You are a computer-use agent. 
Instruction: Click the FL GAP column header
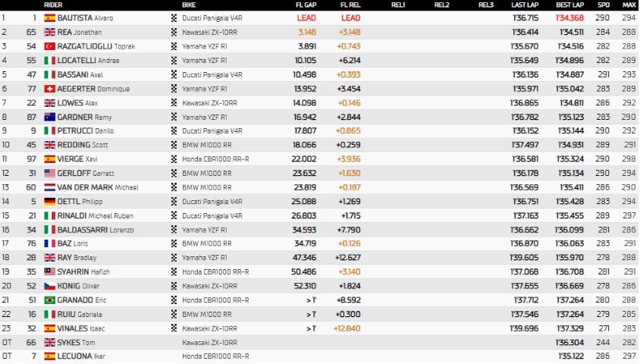click(x=306, y=5)
